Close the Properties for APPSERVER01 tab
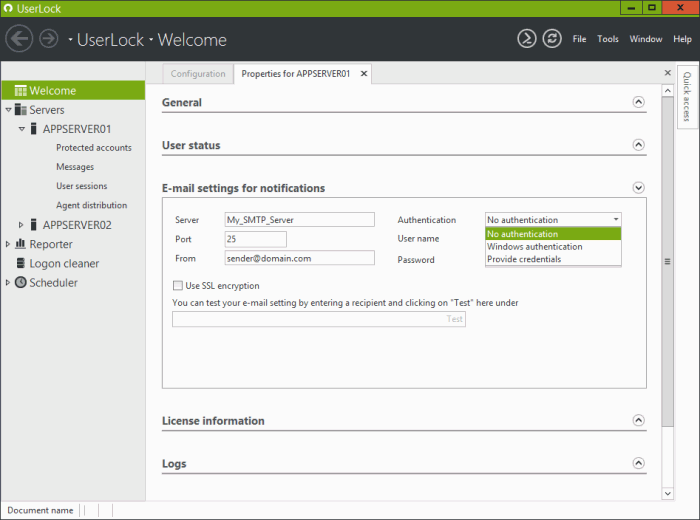This screenshot has height=520, width=700. tap(364, 74)
